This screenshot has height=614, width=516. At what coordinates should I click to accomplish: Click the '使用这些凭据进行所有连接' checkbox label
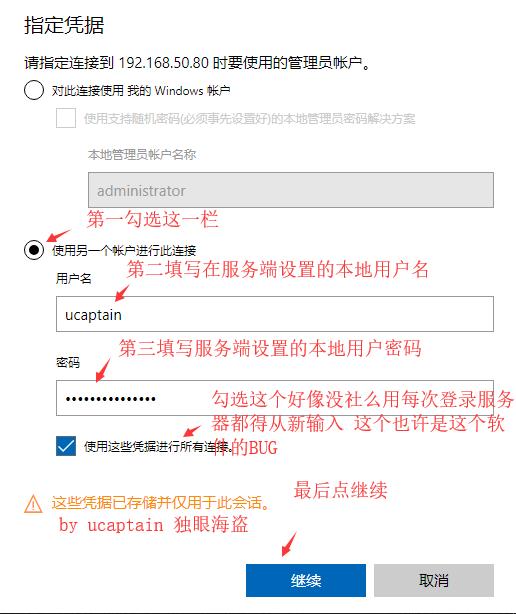click(x=158, y=446)
